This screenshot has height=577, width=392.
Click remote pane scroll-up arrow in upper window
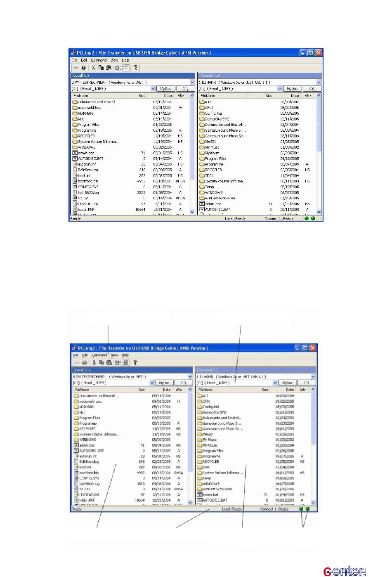tap(319, 96)
